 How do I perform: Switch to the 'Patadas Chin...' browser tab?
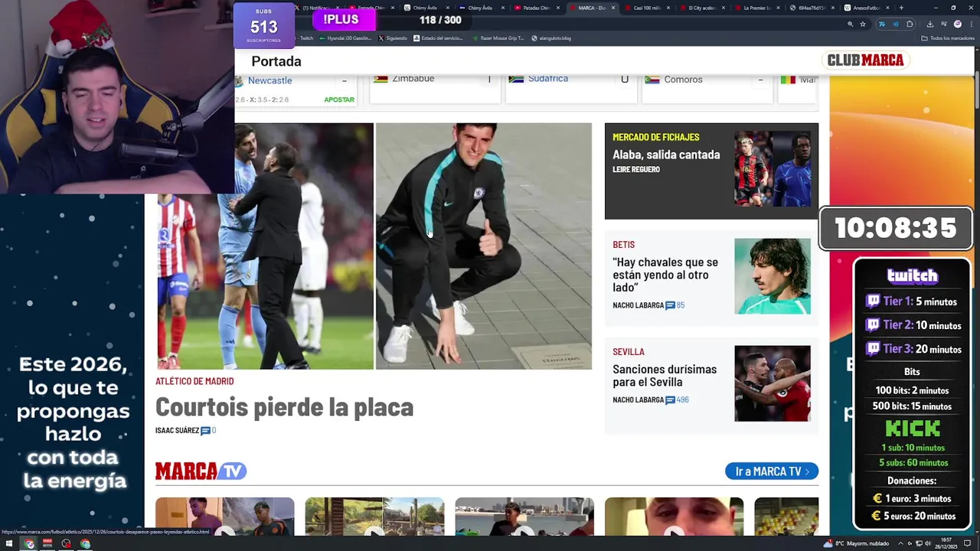click(x=537, y=8)
